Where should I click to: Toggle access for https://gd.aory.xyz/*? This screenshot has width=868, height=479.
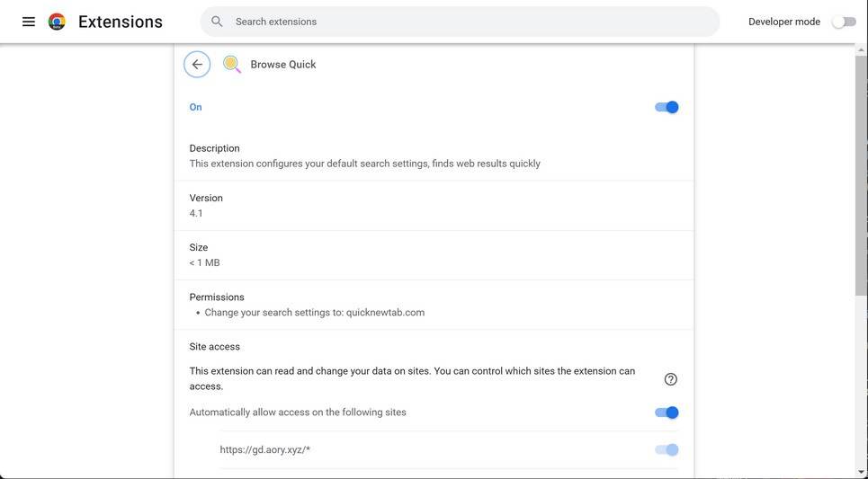[x=667, y=449]
